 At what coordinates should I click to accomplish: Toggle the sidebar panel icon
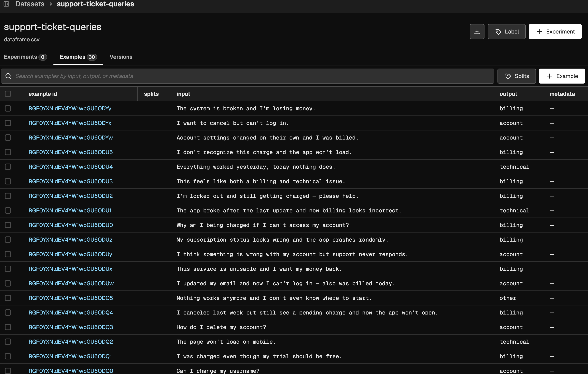coord(6,4)
